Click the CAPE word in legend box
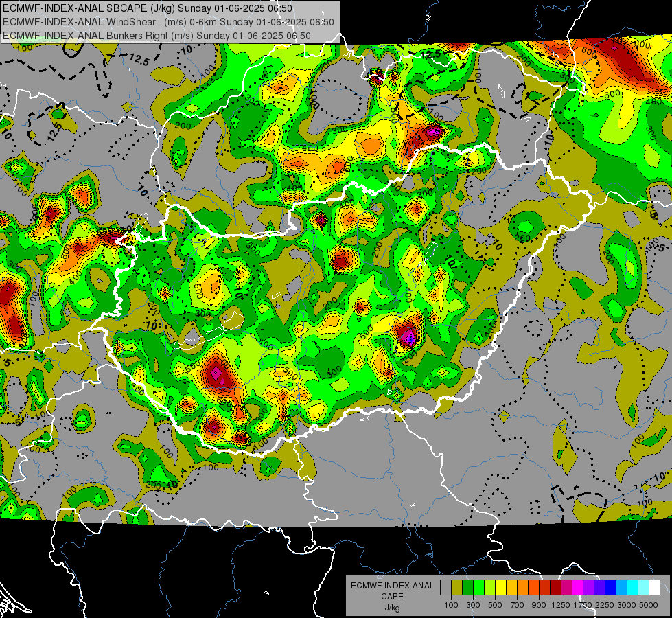Viewport: 672px width, 618px height. [x=392, y=597]
